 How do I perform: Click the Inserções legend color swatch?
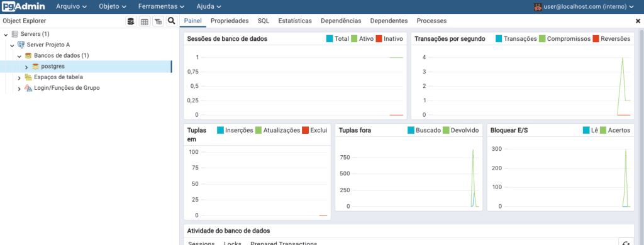220,130
